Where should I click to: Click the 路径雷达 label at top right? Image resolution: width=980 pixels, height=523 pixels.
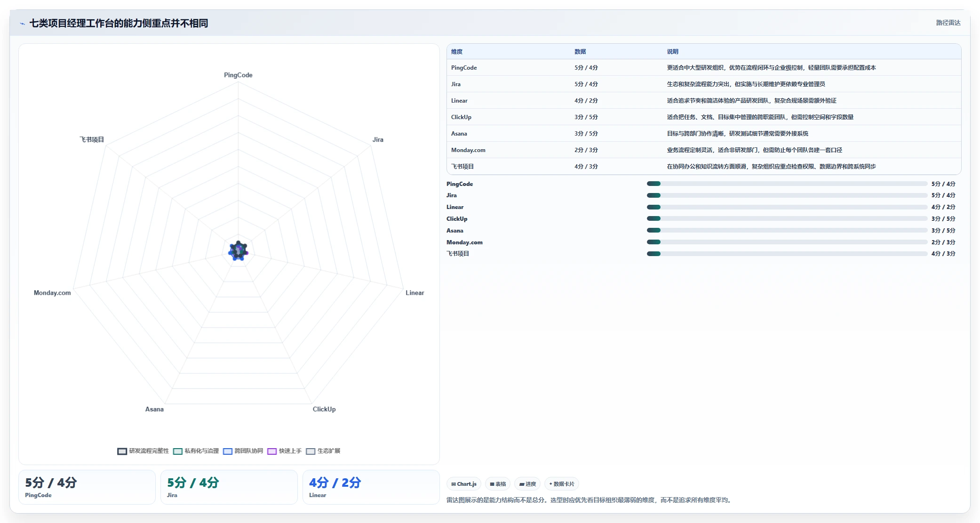948,23
